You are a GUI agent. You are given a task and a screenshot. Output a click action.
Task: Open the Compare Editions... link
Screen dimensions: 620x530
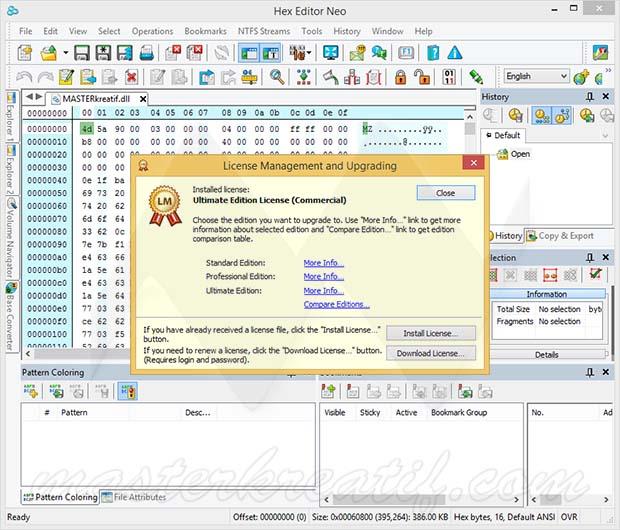pyautogui.click(x=336, y=305)
